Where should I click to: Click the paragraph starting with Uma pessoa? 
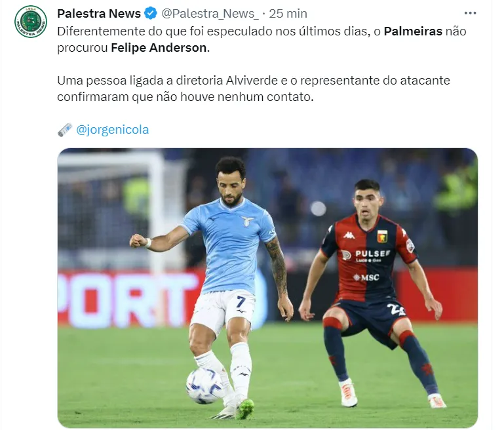click(253, 88)
